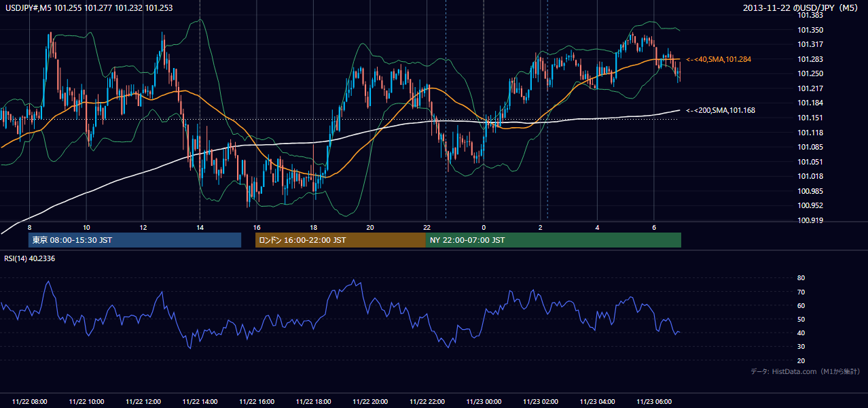Image resolution: width=868 pixels, height=408 pixels.
Task: Click the 11/22 20:00 time axis label
Action: point(370,402)
